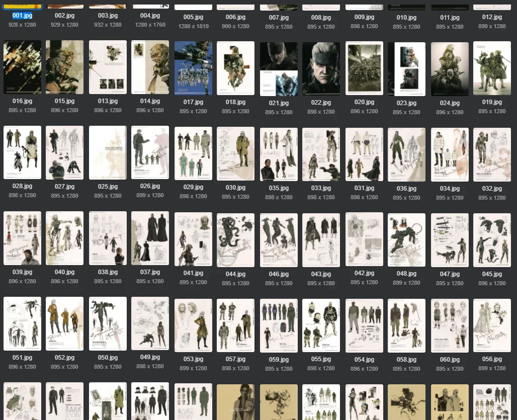Pick the blue 017.jpg thumbnail
This screenshot has width=517, height=420.
click(193, 68)
